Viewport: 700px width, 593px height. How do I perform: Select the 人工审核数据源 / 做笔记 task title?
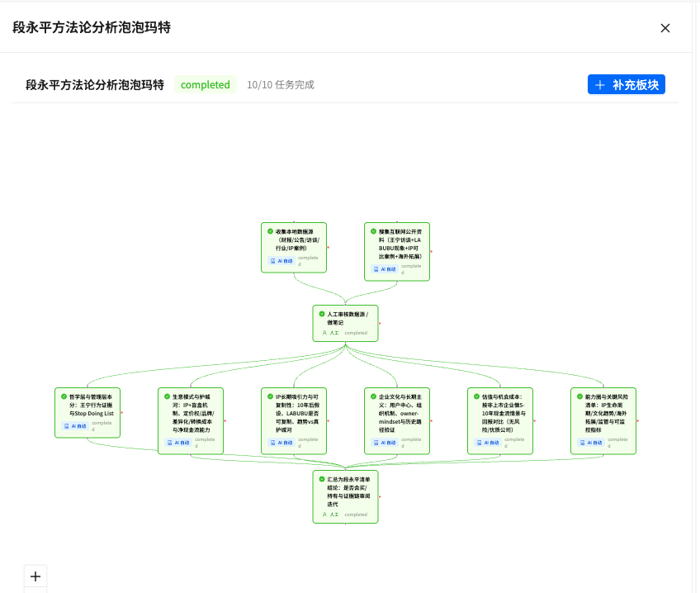click(x=348, y=318)
